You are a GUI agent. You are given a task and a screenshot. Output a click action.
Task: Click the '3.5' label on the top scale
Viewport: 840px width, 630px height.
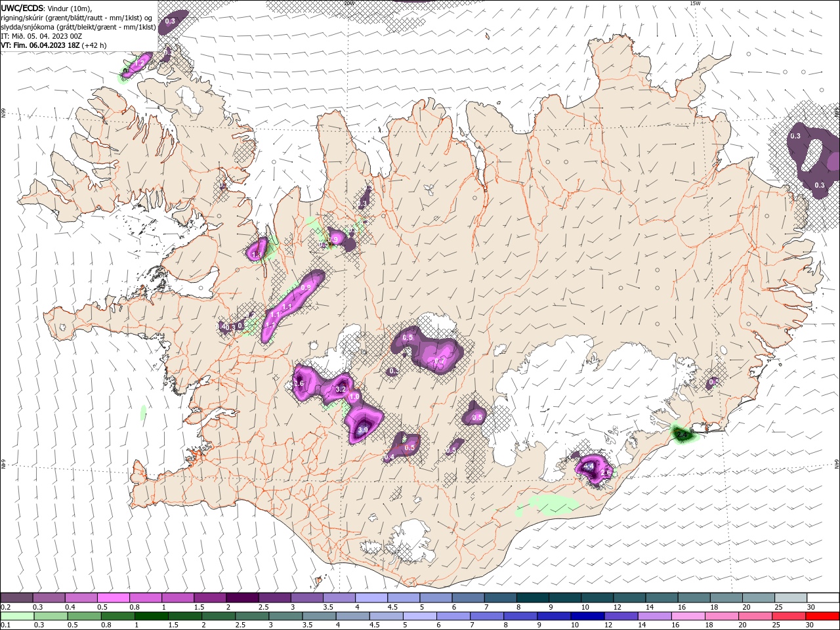328,607
